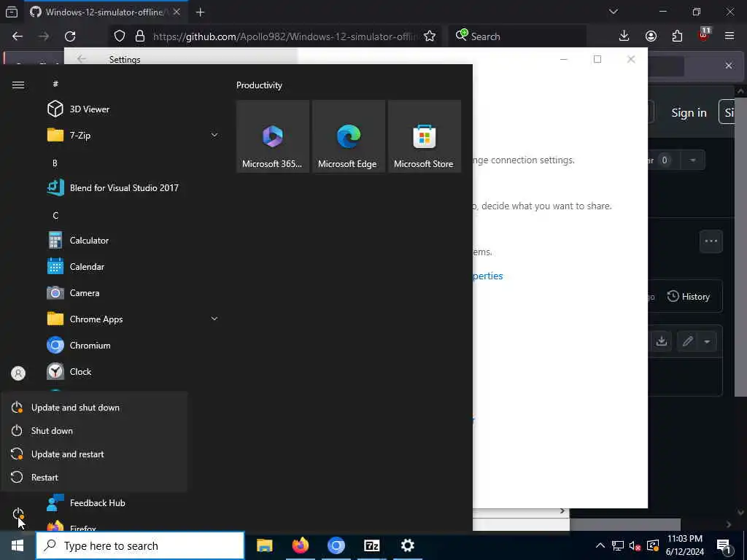The height and width of the screenshot is (560, 747).
Task: Expand the Start menu hamburger
Action: click(18, 85)
